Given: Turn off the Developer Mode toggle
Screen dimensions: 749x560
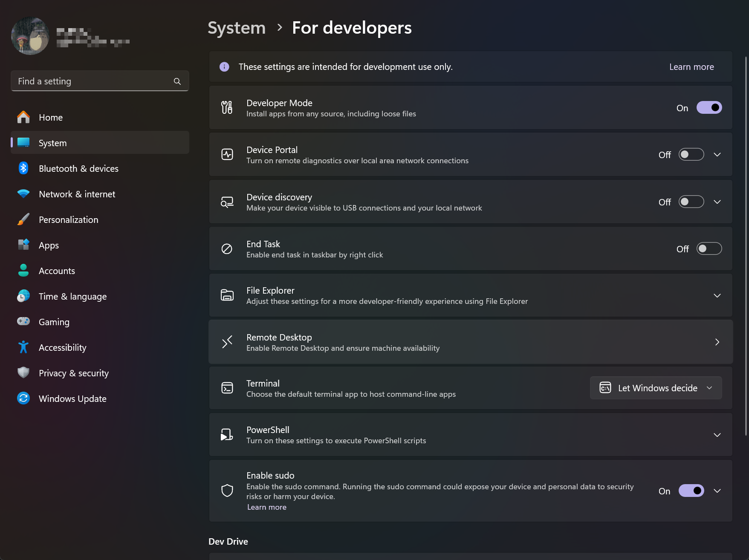Looking at the screenshot, I should pos(709,107).
